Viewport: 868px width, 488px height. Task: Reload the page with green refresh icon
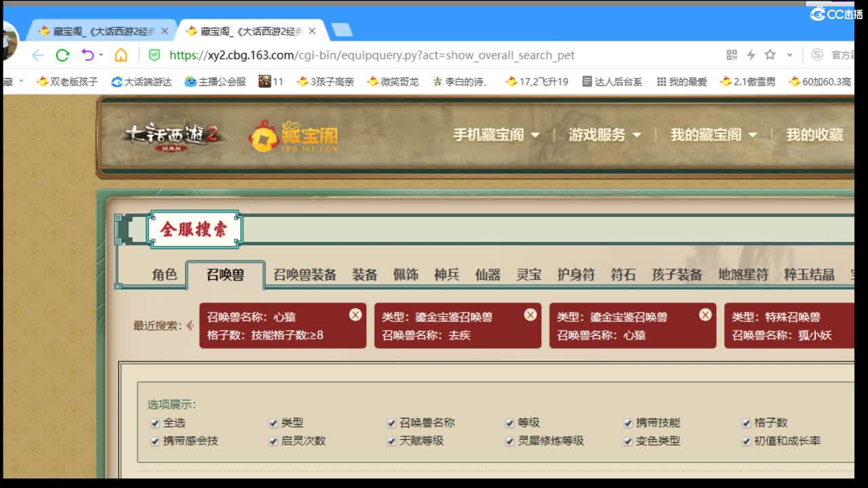coord(62,55)
